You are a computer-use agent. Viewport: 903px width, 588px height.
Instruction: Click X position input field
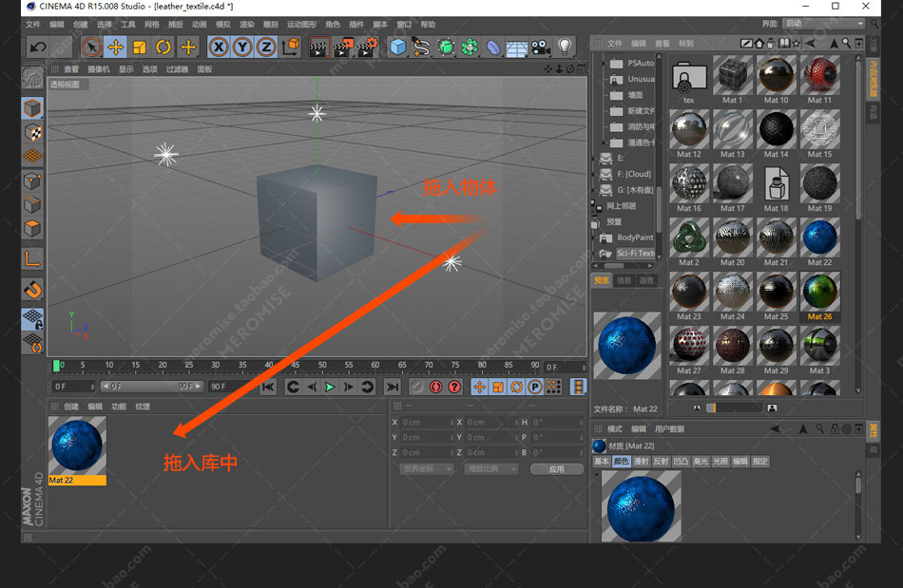(x=426, y=422)
